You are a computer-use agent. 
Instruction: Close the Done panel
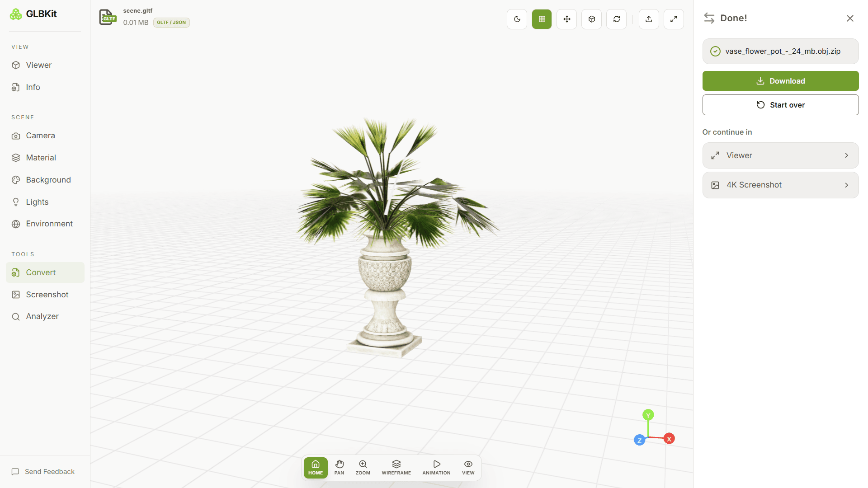850,18
